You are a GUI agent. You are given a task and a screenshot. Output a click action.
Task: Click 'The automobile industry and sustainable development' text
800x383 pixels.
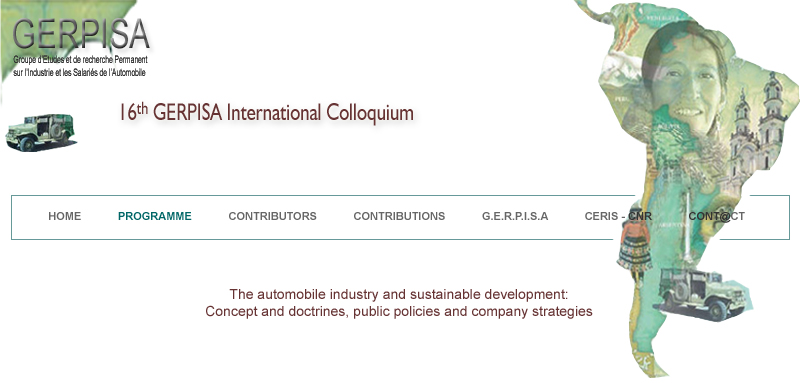[398, 295]
